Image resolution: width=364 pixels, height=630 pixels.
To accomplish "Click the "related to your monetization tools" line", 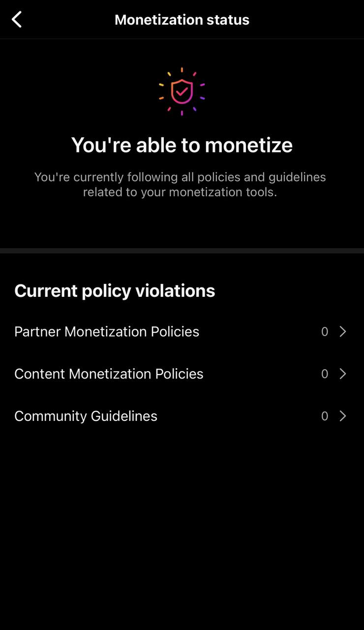I will (180, 191).
